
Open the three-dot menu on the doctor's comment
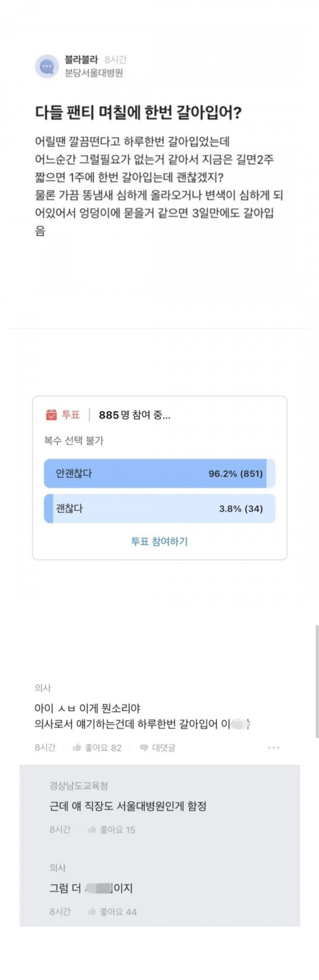[x=274, y=747]
